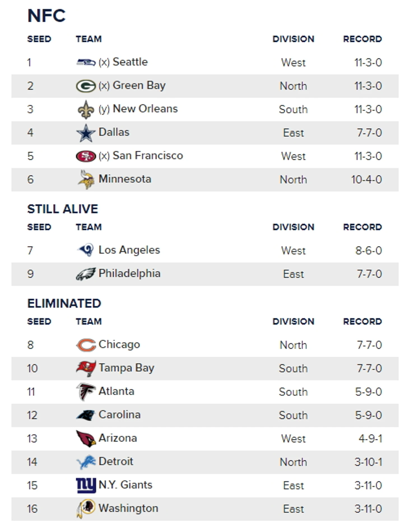
Task: Click the Philadelphia Eagles logo
Action: (x=86, y=274)
